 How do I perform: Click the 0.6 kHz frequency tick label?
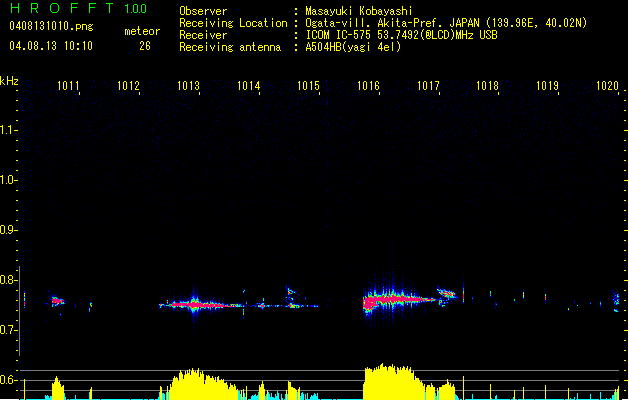[x=8, y=380]
